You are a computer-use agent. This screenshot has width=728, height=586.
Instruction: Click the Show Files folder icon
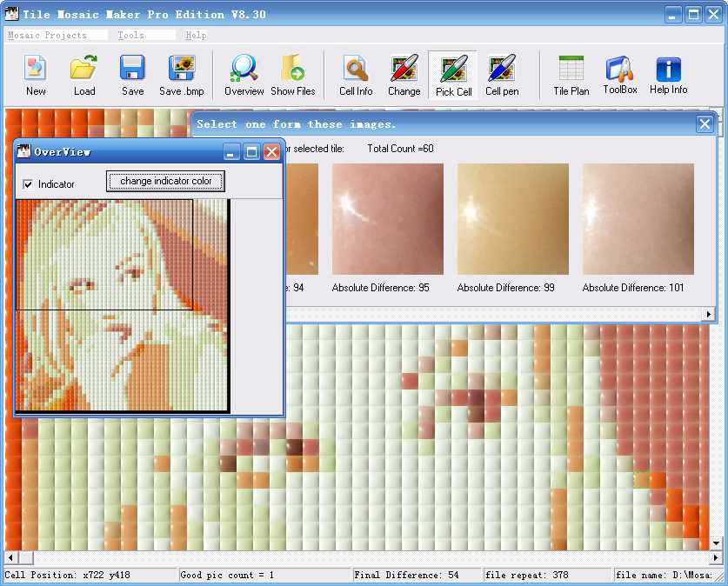point(293,70)
